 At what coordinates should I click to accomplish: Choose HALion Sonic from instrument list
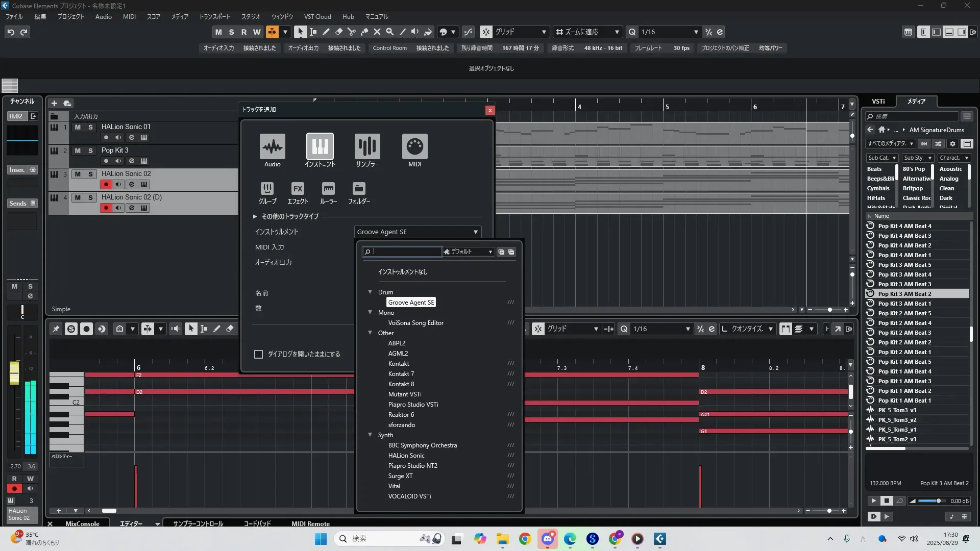406,456
